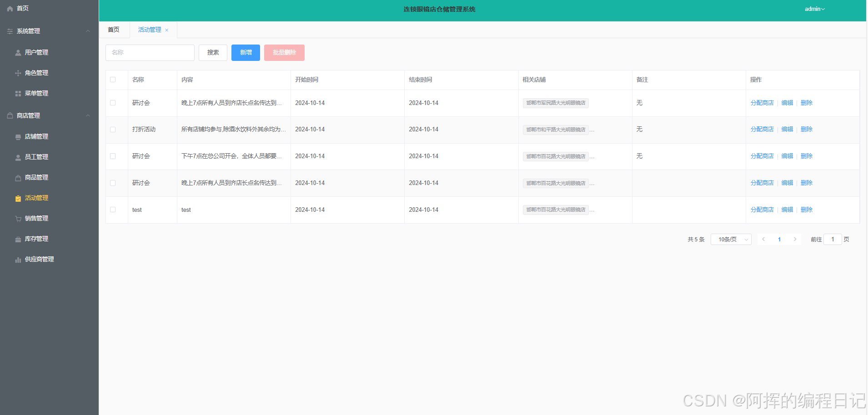868x415 pixels.
Task: Open the 10条/页 page size dropdown
Action: [731, 239]
